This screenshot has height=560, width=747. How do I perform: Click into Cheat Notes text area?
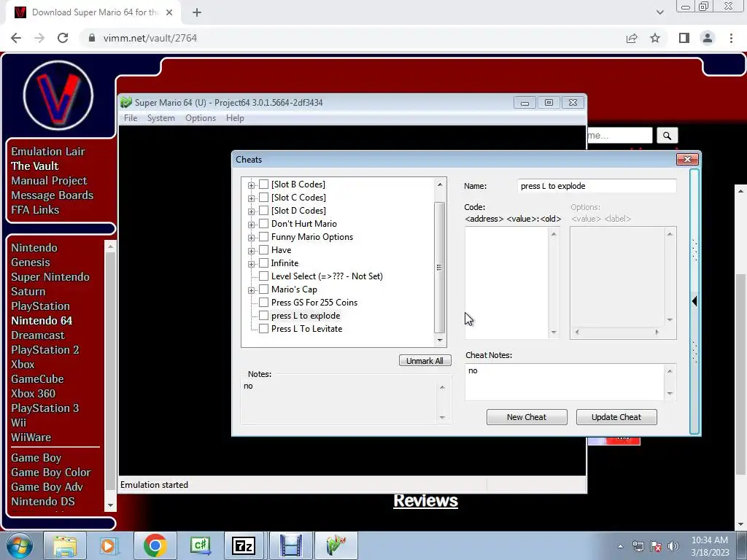[565, 382]
